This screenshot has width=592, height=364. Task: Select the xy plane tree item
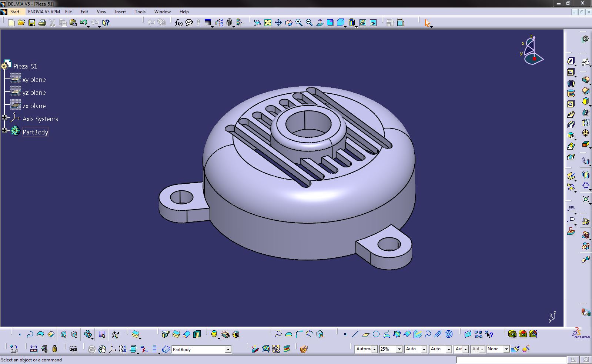pos(34,80)
